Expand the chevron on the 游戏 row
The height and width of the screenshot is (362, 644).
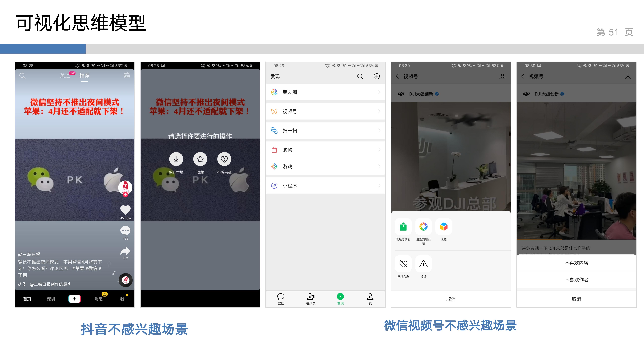(379, 166)
